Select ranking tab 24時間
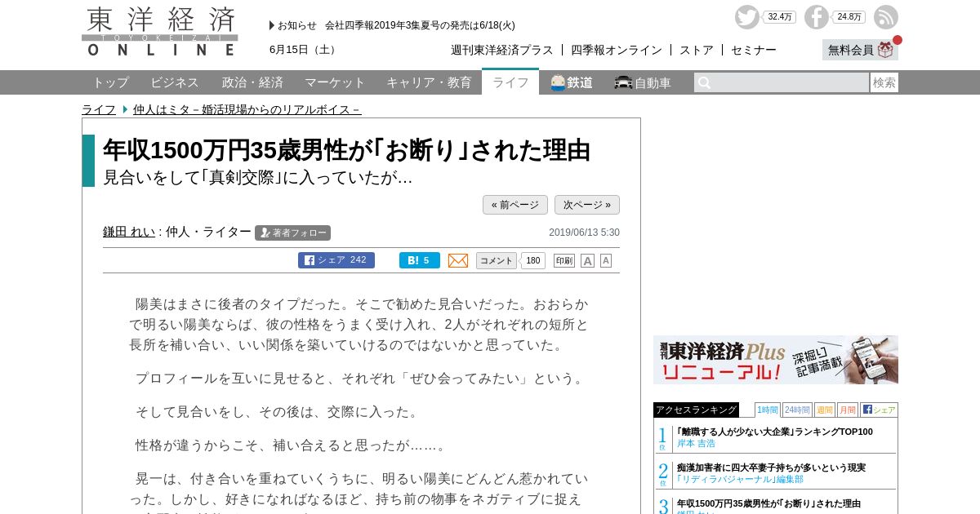The image size is (980, 514). click(x=797, y=410)
